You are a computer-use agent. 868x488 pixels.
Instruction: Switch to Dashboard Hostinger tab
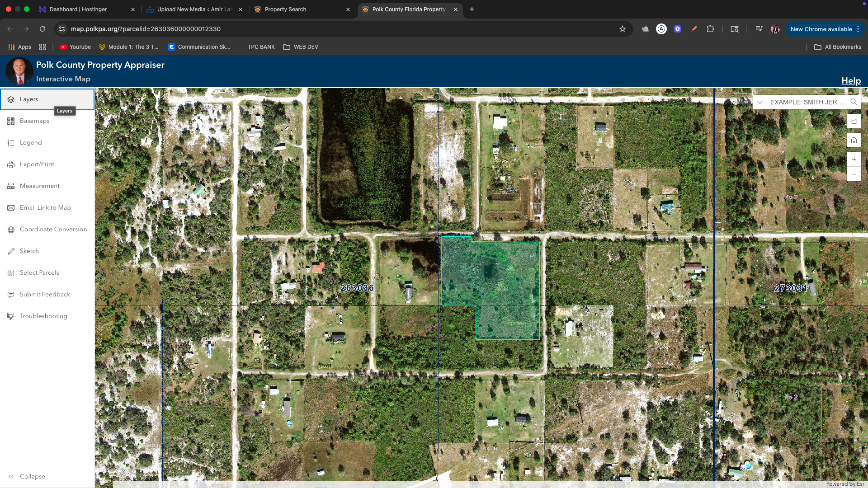78,9
